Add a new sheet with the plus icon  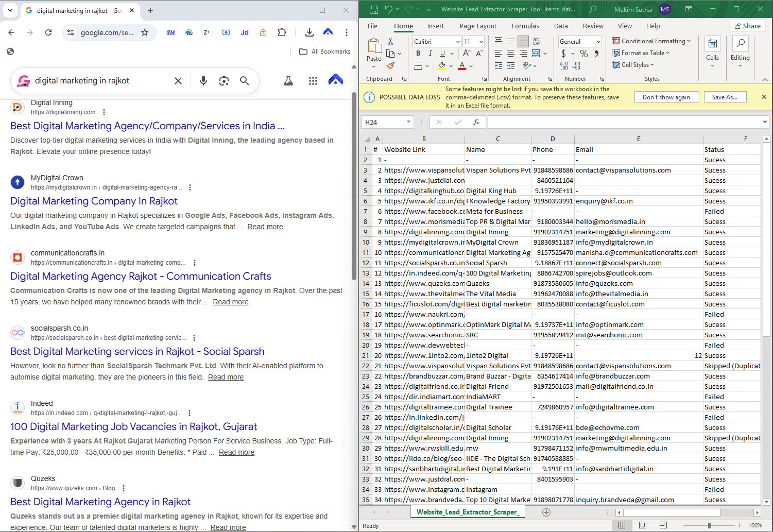point(546,512)
